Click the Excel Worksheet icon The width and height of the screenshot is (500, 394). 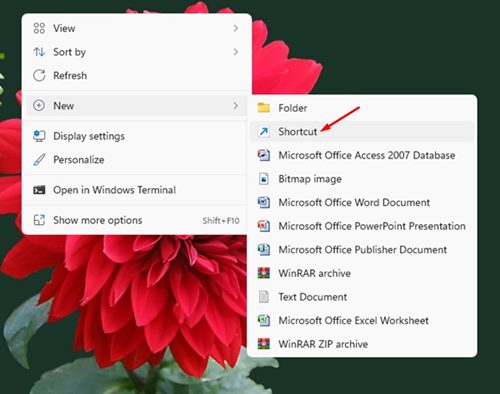click(264, 320)
